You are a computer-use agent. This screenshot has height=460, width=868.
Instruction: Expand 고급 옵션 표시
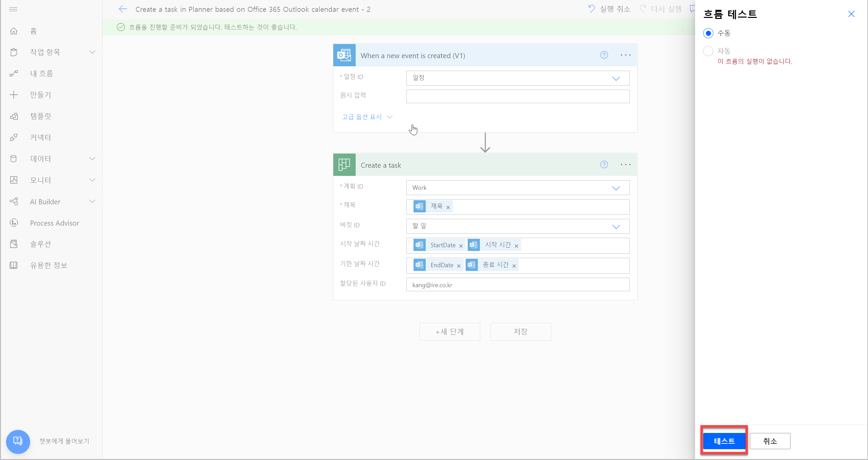click(367, 117)
